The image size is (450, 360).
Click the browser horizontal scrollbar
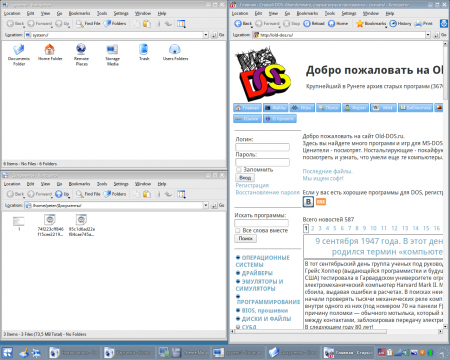tap(311, 331)
